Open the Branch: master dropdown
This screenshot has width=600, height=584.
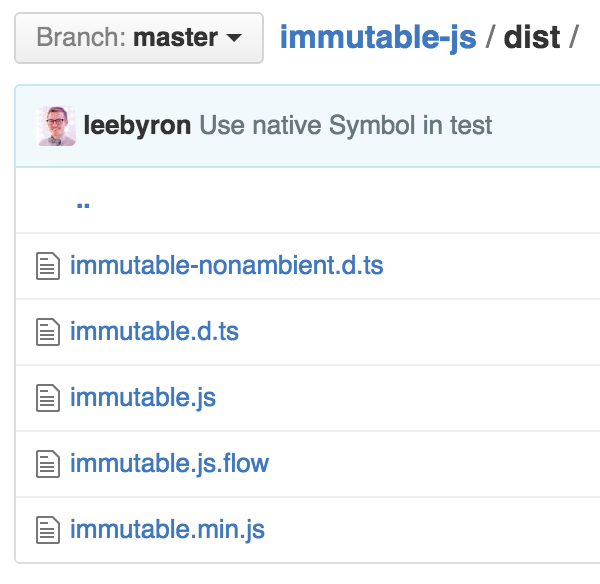point(139,38)
